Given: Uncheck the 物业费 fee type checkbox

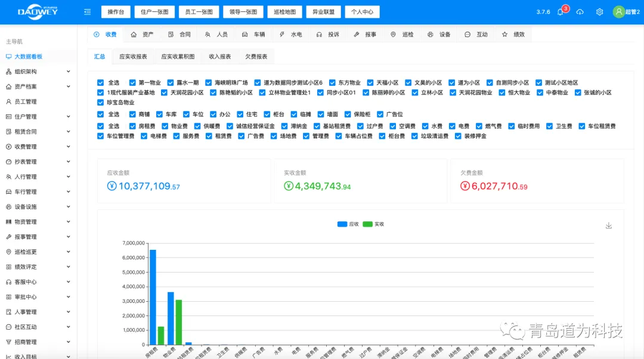Looking at the screenshot, I should click(x=163, y=126).
